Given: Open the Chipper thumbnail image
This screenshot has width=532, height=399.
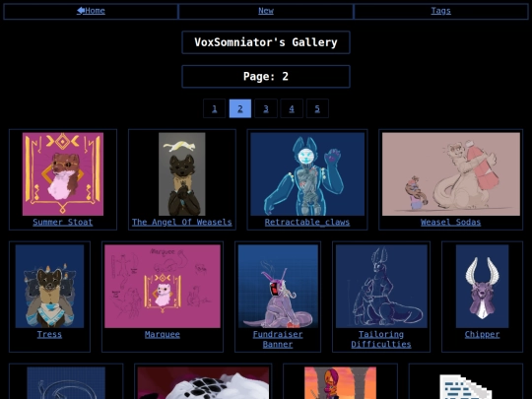Looking at the screenshot, I should click(482, 287).
